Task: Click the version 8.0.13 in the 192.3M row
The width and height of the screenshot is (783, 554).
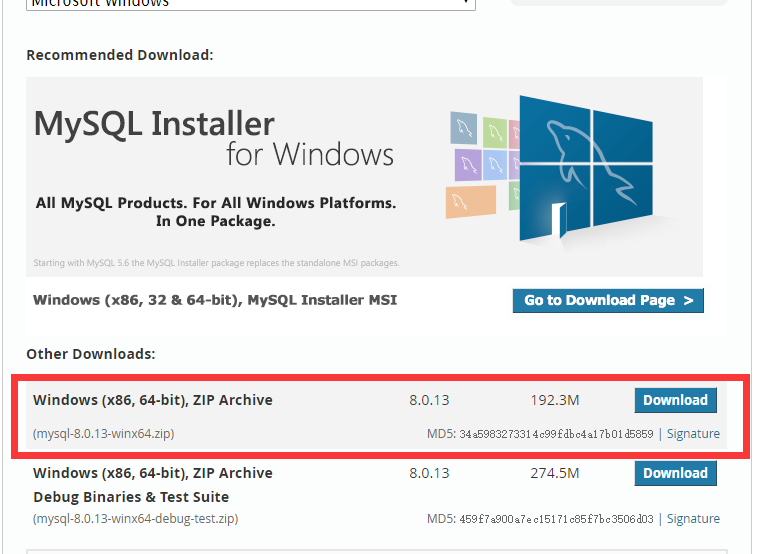Action: click(x=429, y=400)
